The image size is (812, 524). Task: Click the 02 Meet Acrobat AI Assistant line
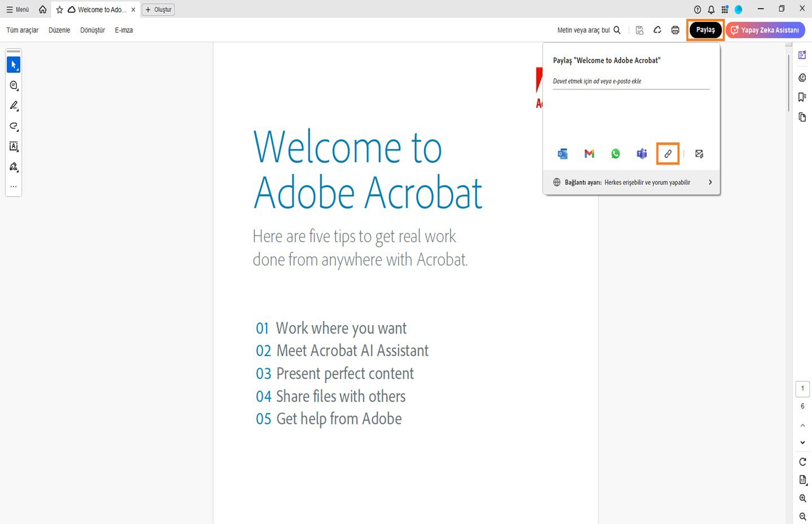[x=342, y=351]
